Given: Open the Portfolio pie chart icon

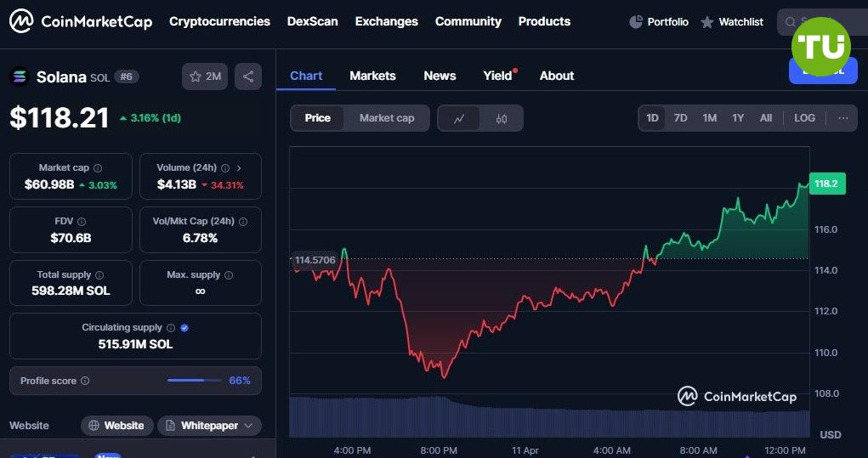Looking at the screenshot, I should pyautogui.click(x=636, y=21).
